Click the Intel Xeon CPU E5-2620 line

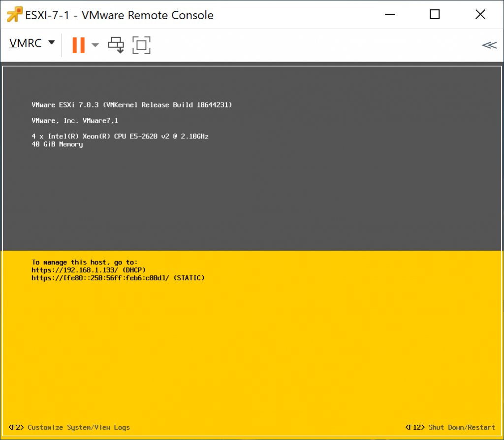tap(120, 136)
